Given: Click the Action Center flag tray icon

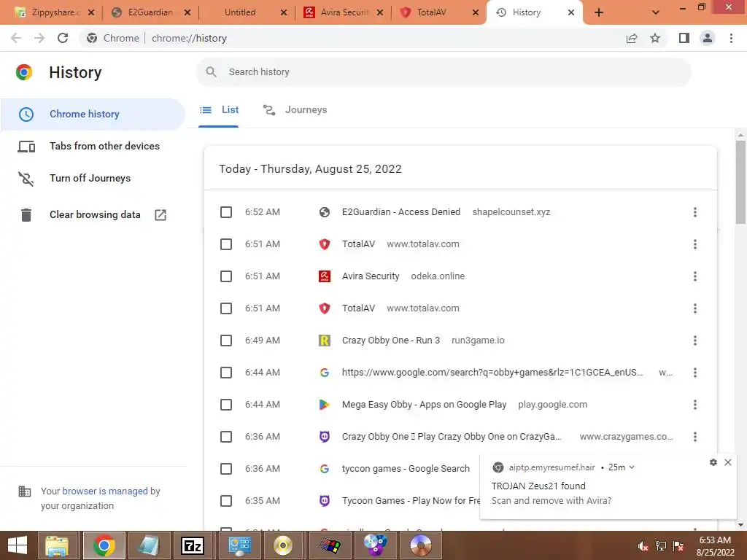Looking at the screenshot, I should point(678,546).
